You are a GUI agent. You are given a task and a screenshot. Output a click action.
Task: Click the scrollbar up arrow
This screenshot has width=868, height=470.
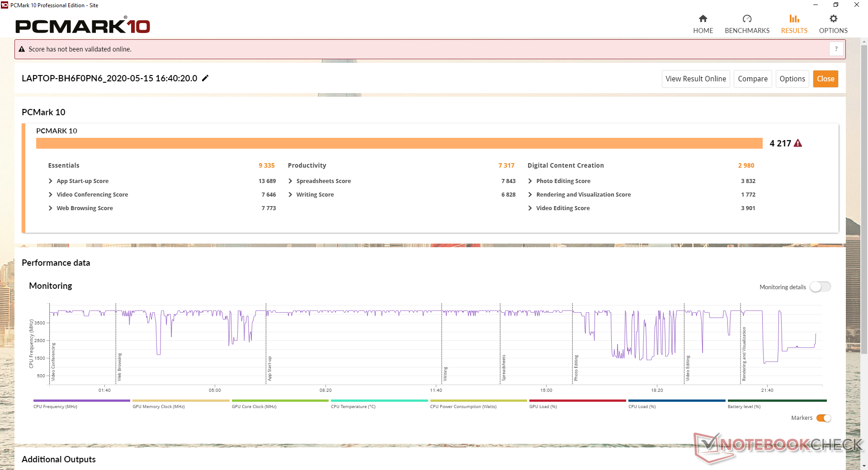pyautogui.click(x=864, y=42)
